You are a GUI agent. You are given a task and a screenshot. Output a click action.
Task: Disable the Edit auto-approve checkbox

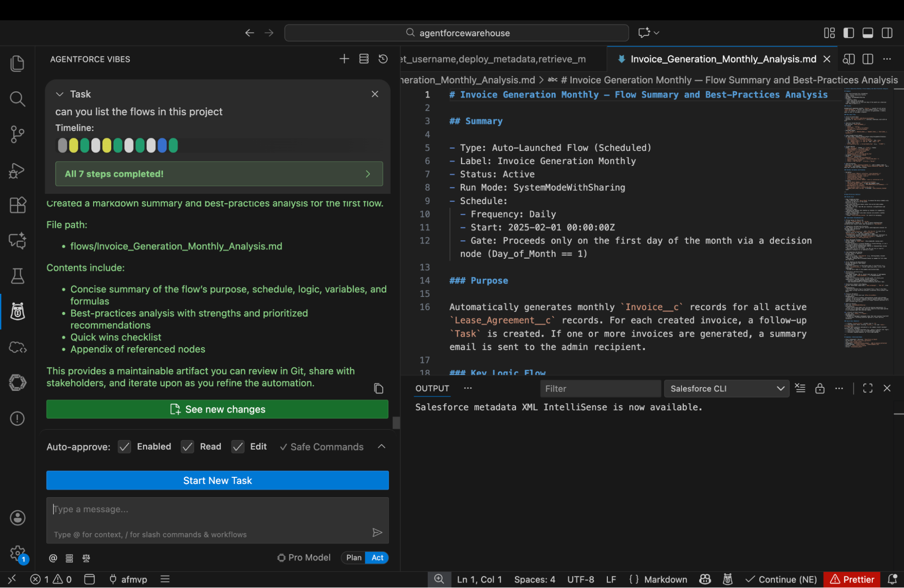[237, 447]
